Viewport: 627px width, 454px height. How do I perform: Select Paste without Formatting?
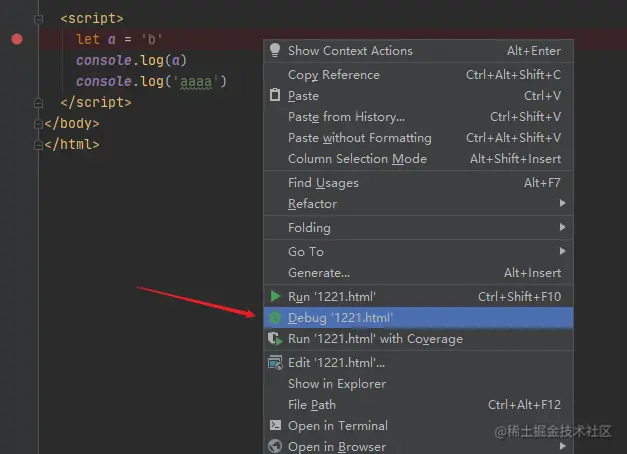[x=419, y=138]
